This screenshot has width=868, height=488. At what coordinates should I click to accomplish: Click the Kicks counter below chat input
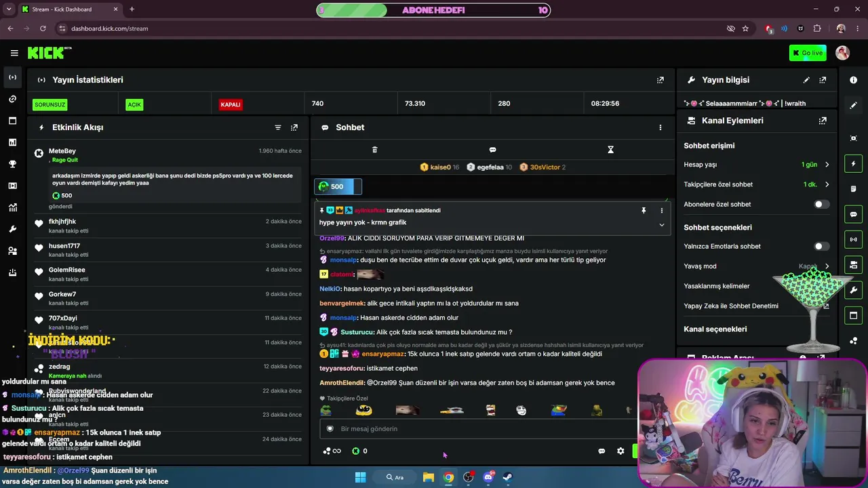(x=359, y=451)
